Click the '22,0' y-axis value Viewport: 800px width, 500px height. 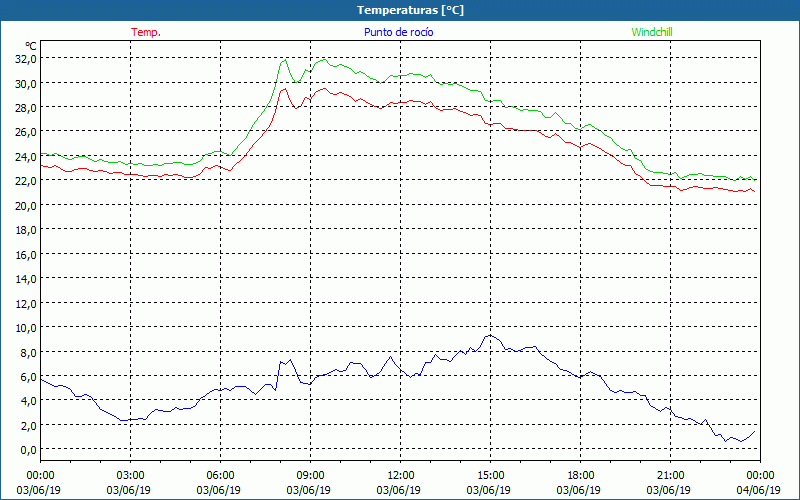tap(26, 181)
